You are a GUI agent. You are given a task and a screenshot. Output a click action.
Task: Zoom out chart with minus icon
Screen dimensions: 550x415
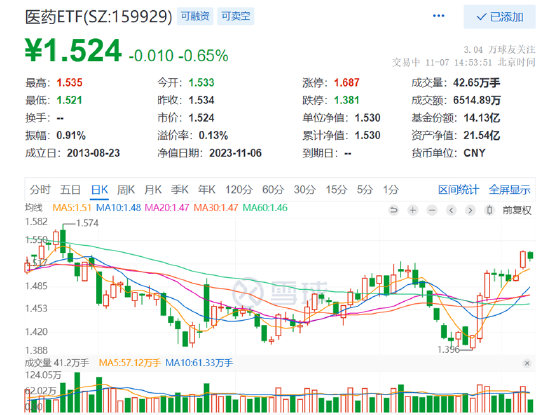pyautogui.click(x=432, y=210)
